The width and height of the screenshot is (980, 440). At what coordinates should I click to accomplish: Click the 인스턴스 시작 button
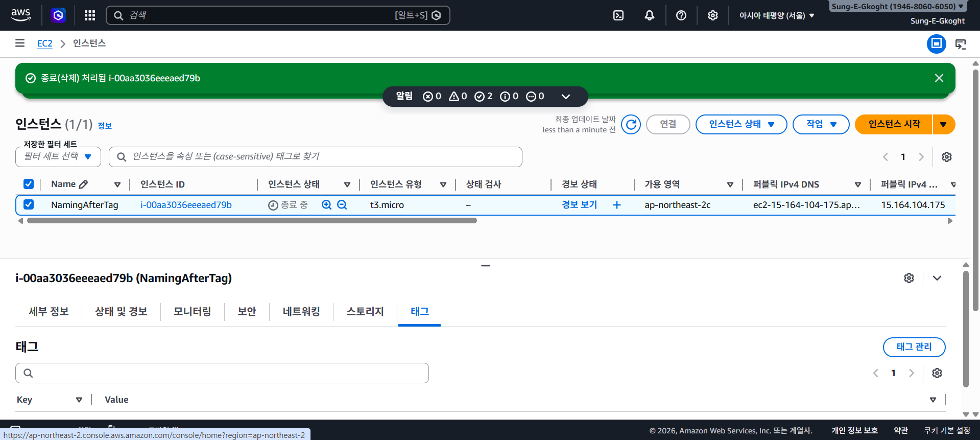pos(894,124)
